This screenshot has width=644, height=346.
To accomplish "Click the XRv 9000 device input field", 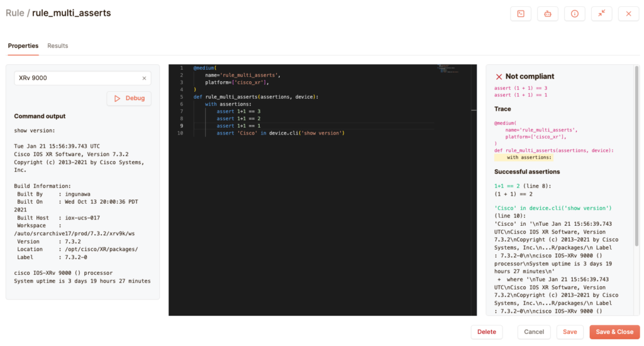I will [x=75, y=78].
